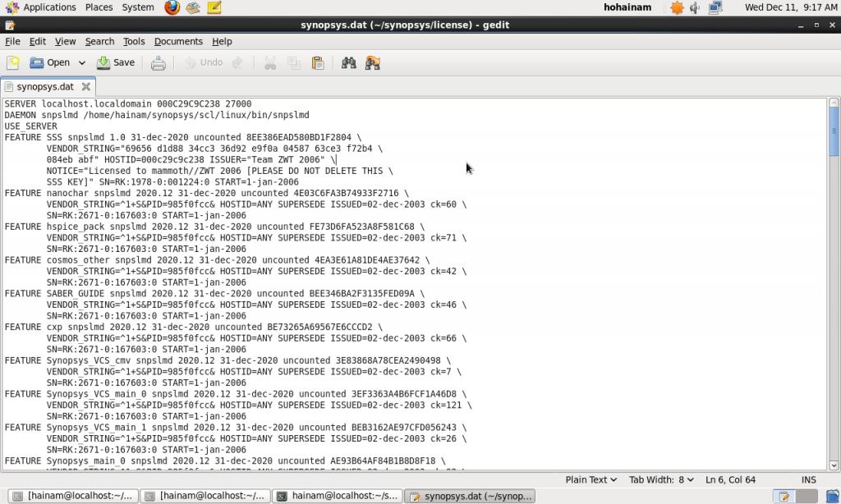Expand the Open recent files arrow
Screen dimensions: 841x504
(82, 62)
